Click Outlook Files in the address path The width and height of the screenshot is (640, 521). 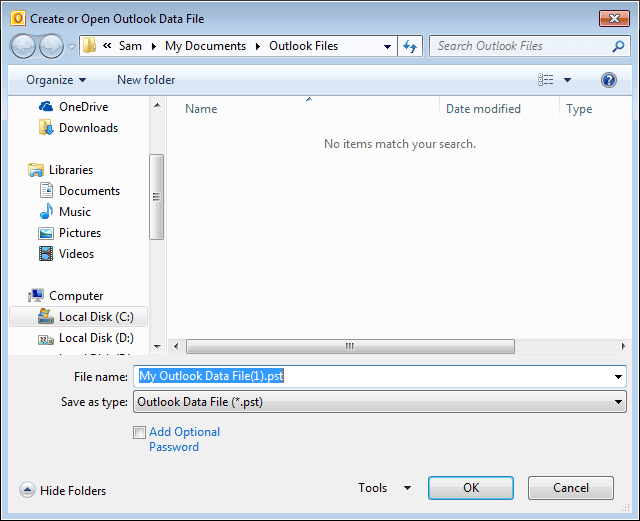[x=303, y=46]
